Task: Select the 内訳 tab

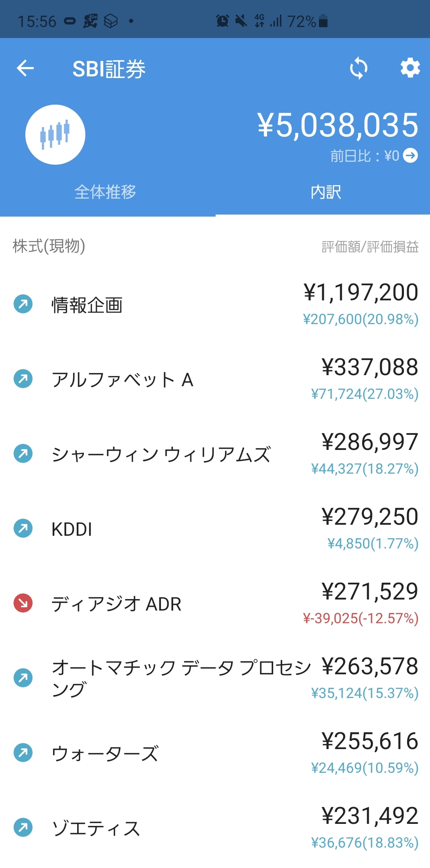Action: (x=325, y=192)
